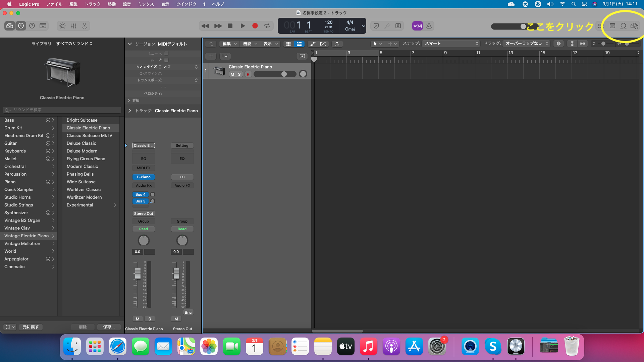Click the E-Piano instrument slot
Viewport: 644px width, 362px height.
144,177
